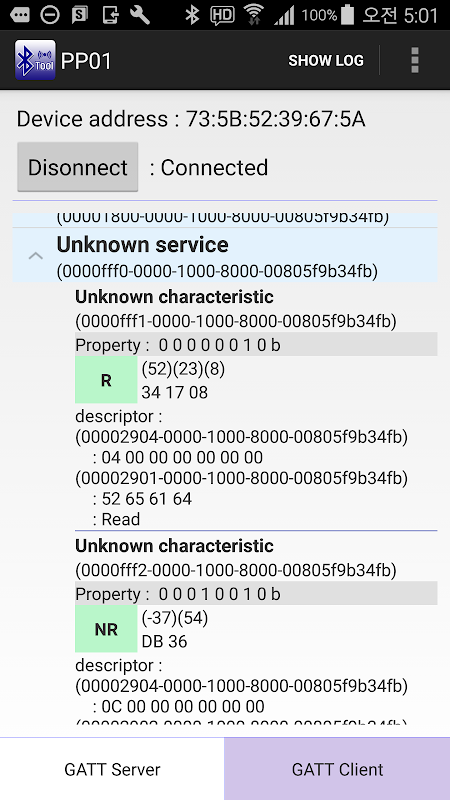Tap green NR button for fff2
Viewport: 450px width, 800px height.
tap(106, 629)
